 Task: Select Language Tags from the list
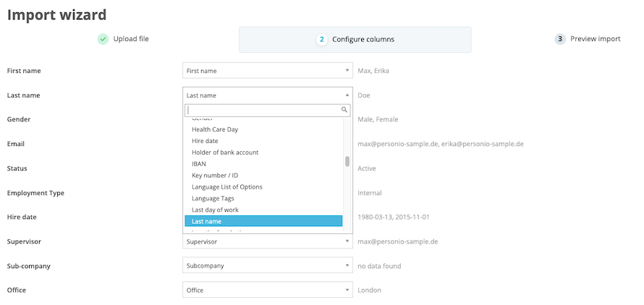(x=213, y=199)
